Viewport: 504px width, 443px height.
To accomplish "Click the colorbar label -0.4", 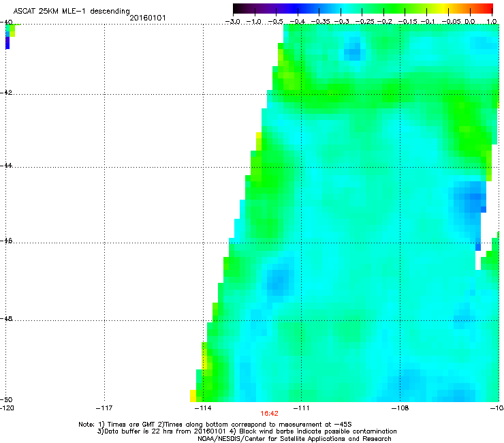I will (298, 22).
